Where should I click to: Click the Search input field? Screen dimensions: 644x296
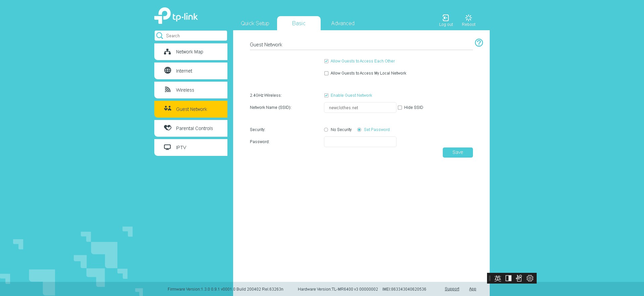(191, 36)
